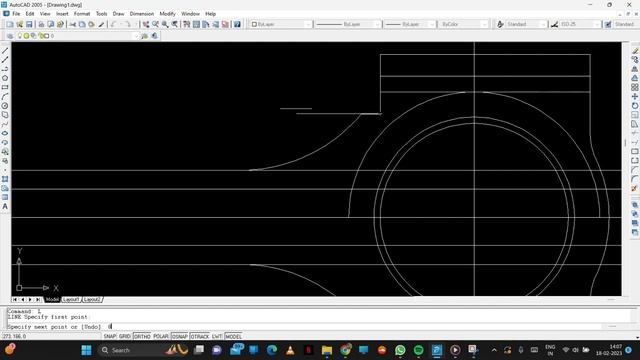640x360 pixels.
Task: Open the linetype ByLayer dropdown
Action: pyautogui.click(x=348, y=24)
